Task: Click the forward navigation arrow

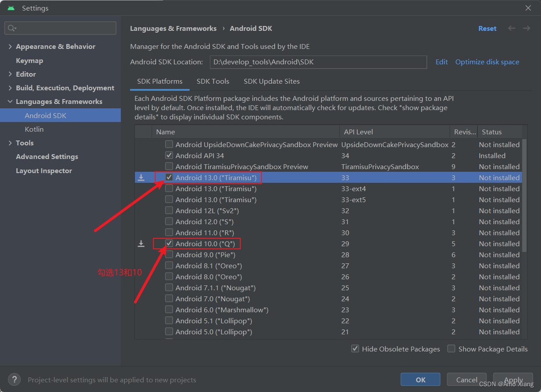Action: click(x=526, y=28)
